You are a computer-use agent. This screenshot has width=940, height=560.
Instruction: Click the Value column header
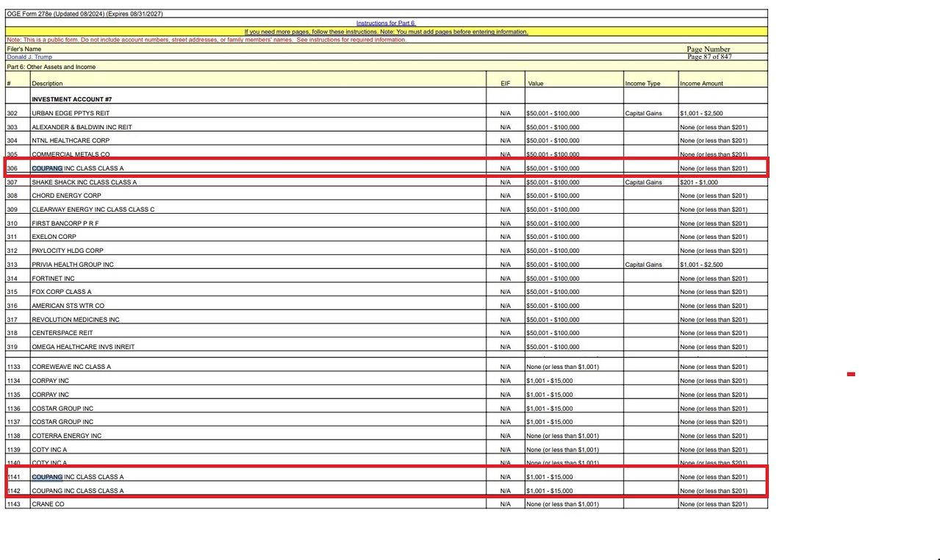535,84
